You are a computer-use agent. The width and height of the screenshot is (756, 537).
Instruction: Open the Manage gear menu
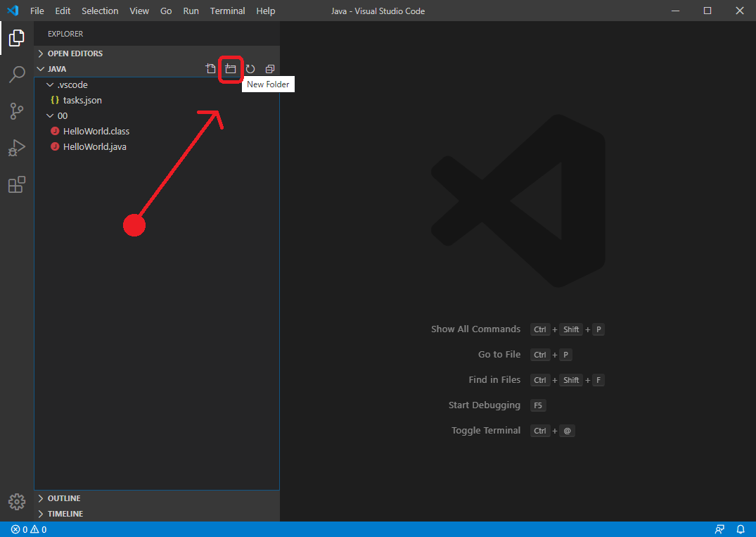tap(17, 502)
